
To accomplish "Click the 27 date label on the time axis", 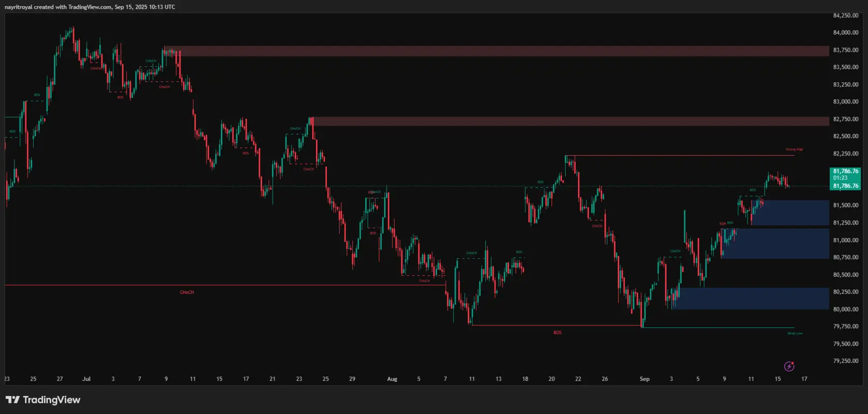I will coord(60,379).
